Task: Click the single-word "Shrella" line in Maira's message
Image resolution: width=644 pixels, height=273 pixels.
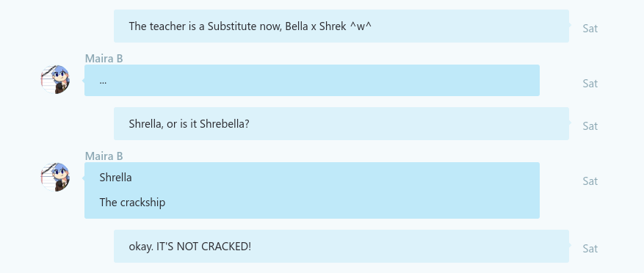Action: 115,178
